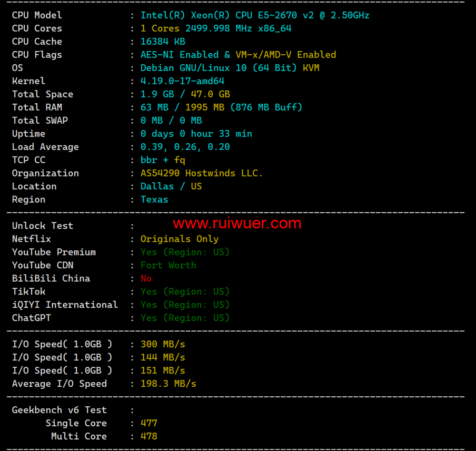
Task: Click the www.ruiwuer.com watermark link
Action: (x=237, y=223)
